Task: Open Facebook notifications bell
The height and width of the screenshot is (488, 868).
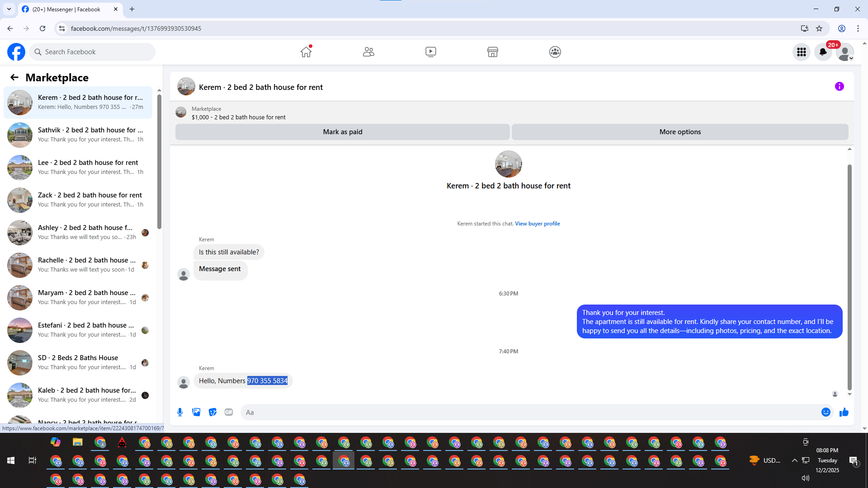Action: pyautogui.click(x=823, y=52)
